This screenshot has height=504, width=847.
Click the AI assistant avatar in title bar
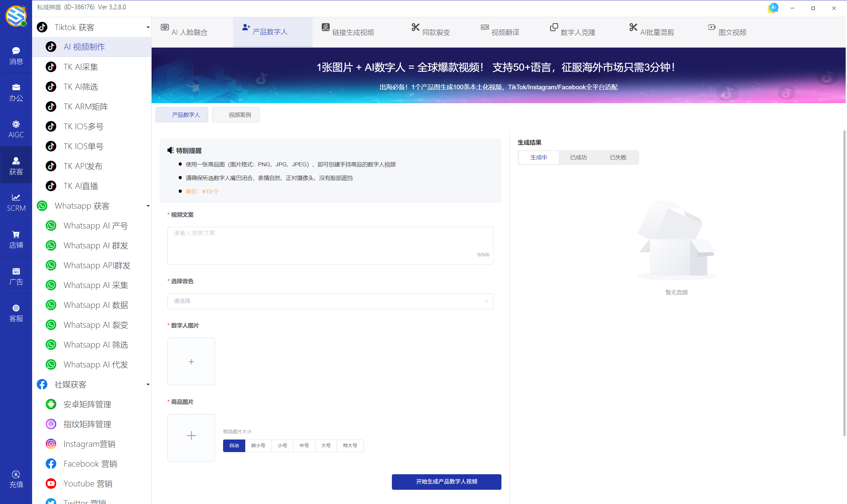pos(773,8)
